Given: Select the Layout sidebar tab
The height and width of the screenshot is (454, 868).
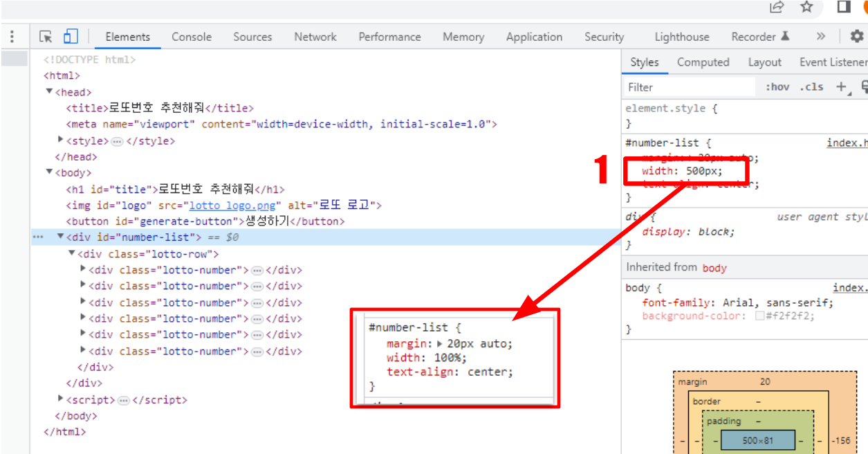Looking at the screenshot, I should point(765,62).
